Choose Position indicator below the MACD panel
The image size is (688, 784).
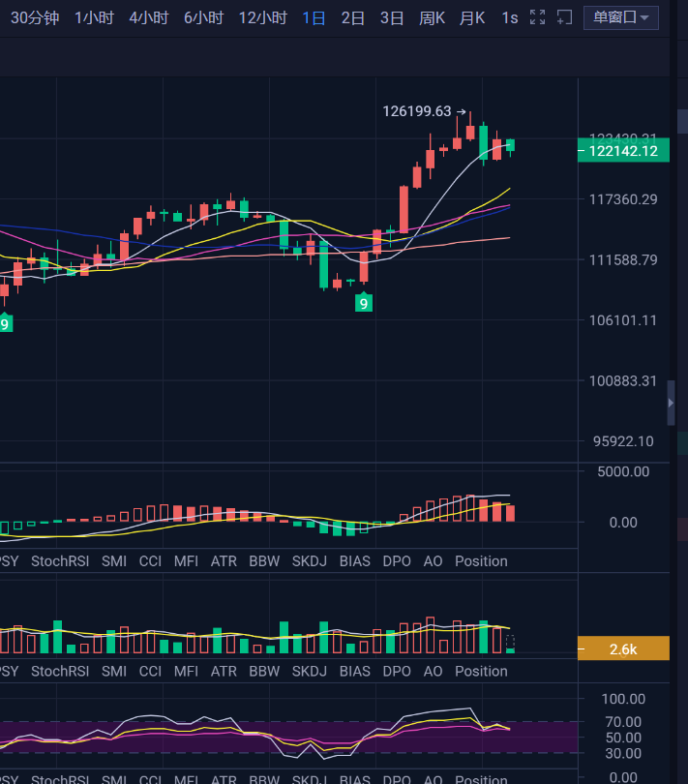(481, 561)
